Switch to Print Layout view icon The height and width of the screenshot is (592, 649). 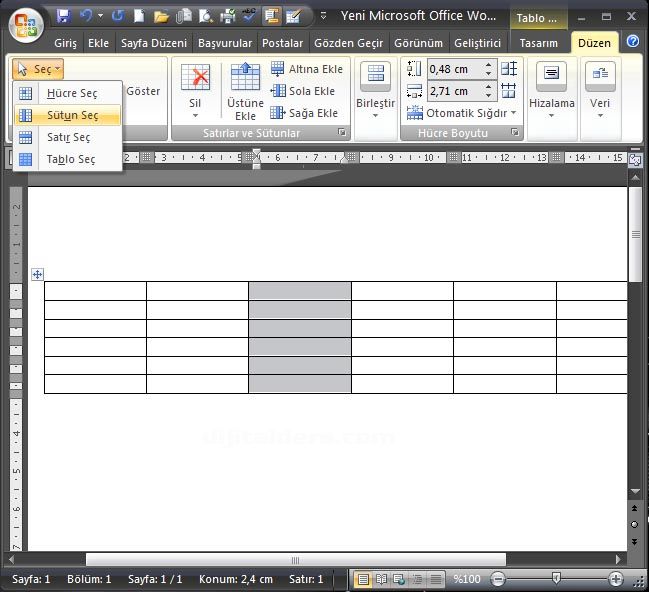pos(363,579)
